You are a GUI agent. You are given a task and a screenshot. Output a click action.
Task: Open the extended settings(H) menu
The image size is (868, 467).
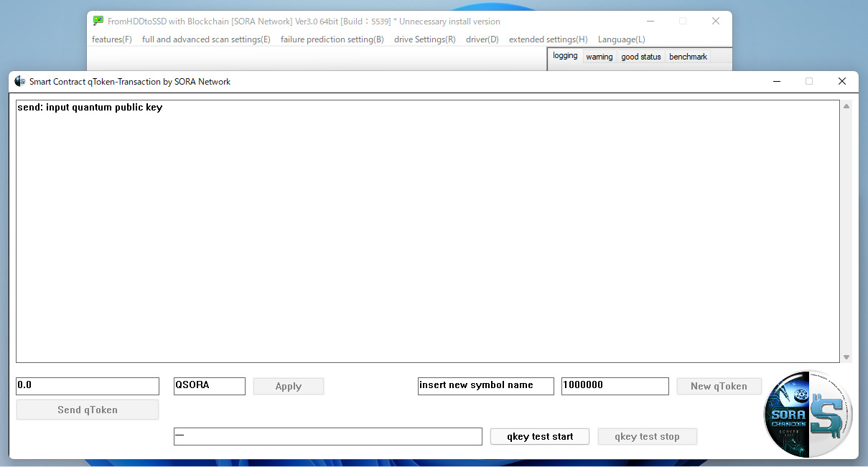point(549,39)
